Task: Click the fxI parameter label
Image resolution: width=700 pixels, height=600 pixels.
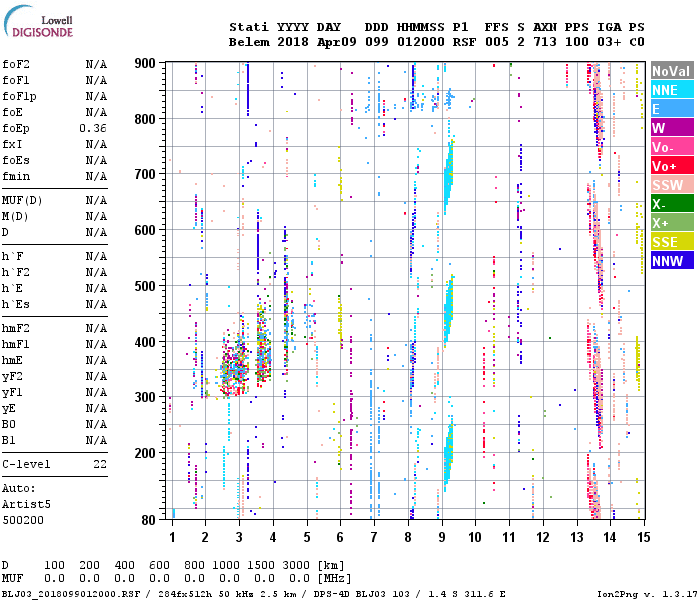Action: [x=12, y=145]
